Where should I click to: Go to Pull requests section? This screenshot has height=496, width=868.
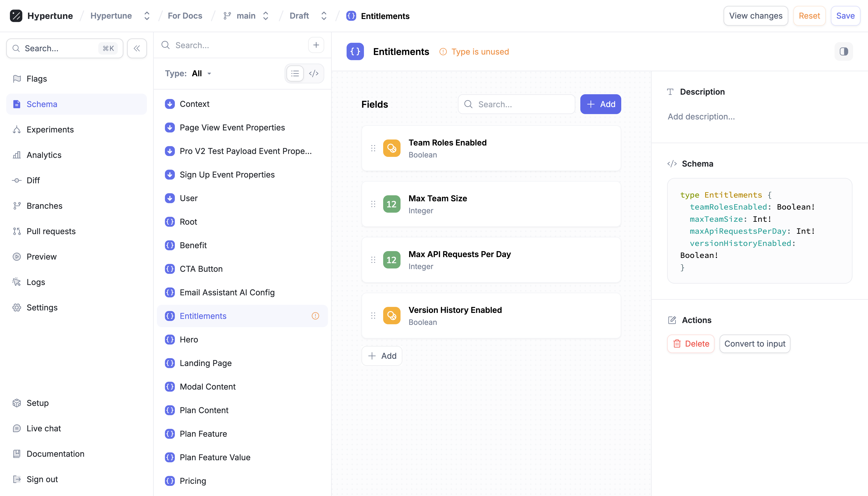pyautogui.click(x=51, y=231)
